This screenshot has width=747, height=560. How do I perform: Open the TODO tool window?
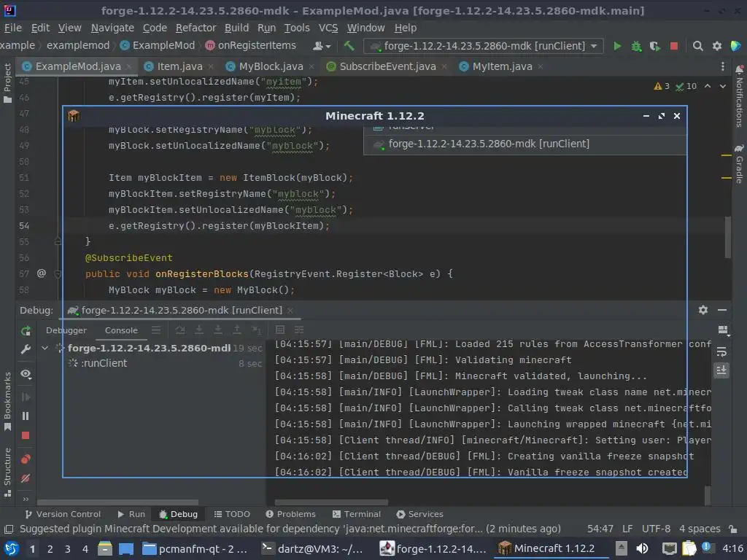click(232, 514)
